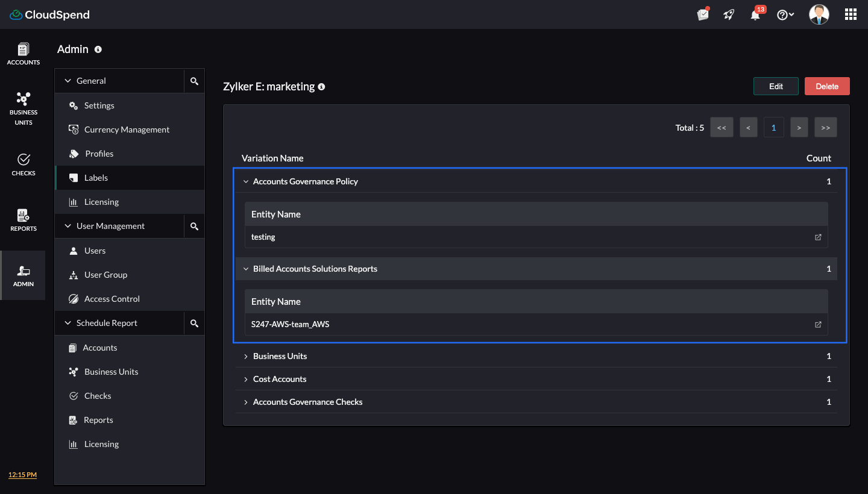Open the apps grid icon
Image resolution: width=868 pixels, height=494 pixels.
click(x=851, y=15)
